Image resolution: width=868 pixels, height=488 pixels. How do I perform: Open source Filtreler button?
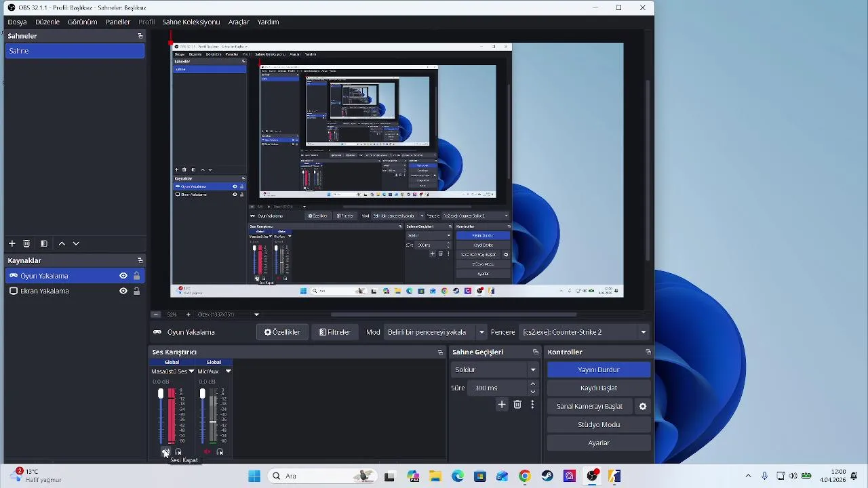335,332
